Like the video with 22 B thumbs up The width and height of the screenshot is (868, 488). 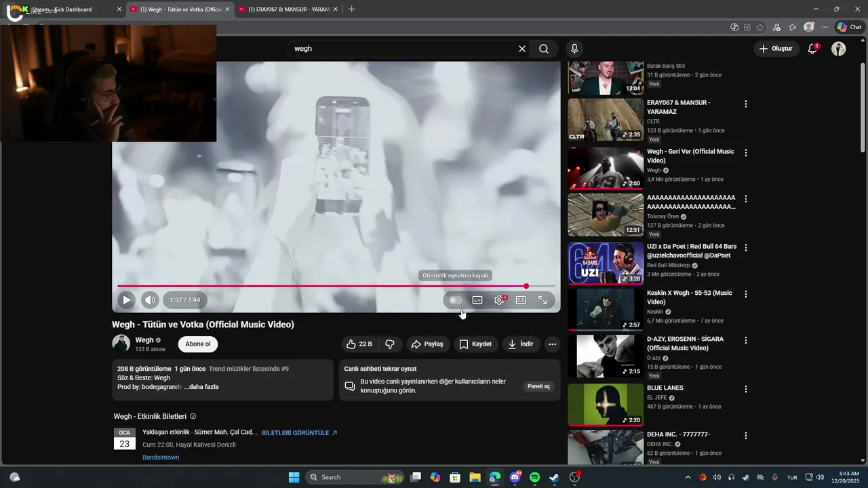359,344
